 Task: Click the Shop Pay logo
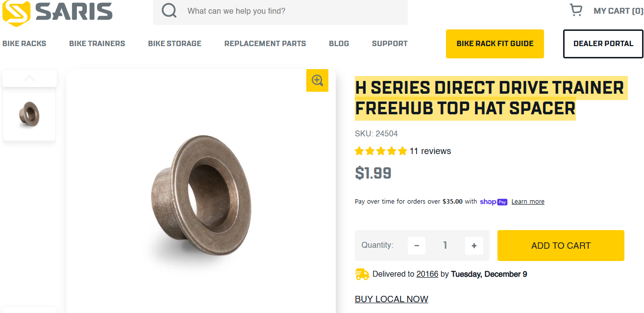494,202
